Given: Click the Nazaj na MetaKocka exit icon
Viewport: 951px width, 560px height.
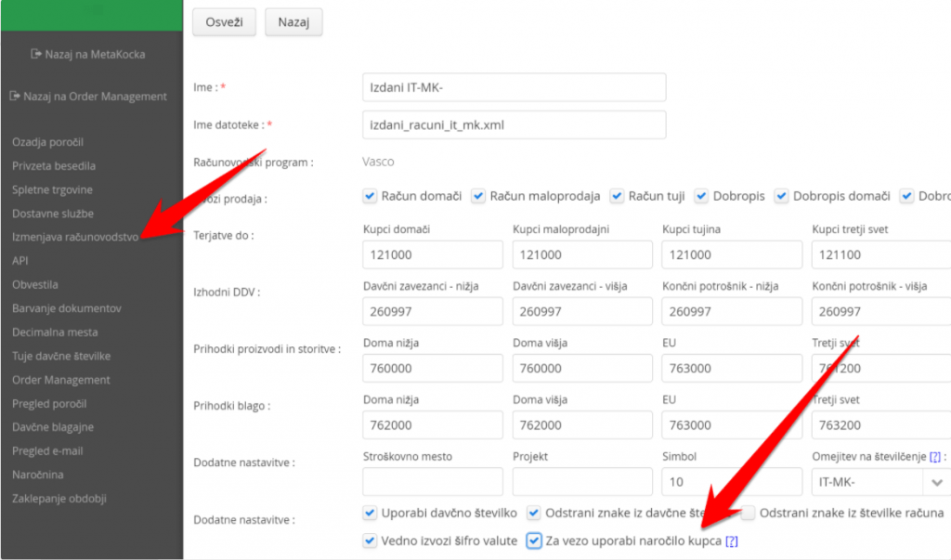Looking at the screenshot, I should (x=36, y=54).
